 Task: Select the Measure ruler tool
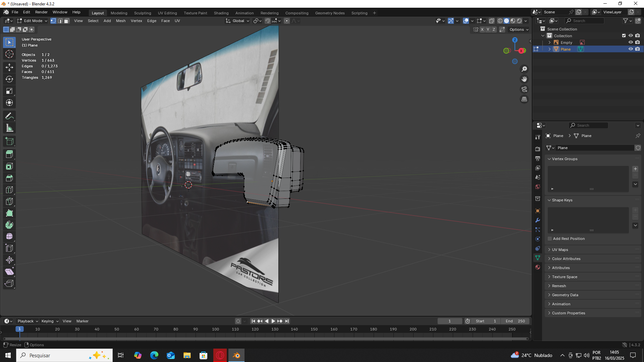click(x=9, y=128)
